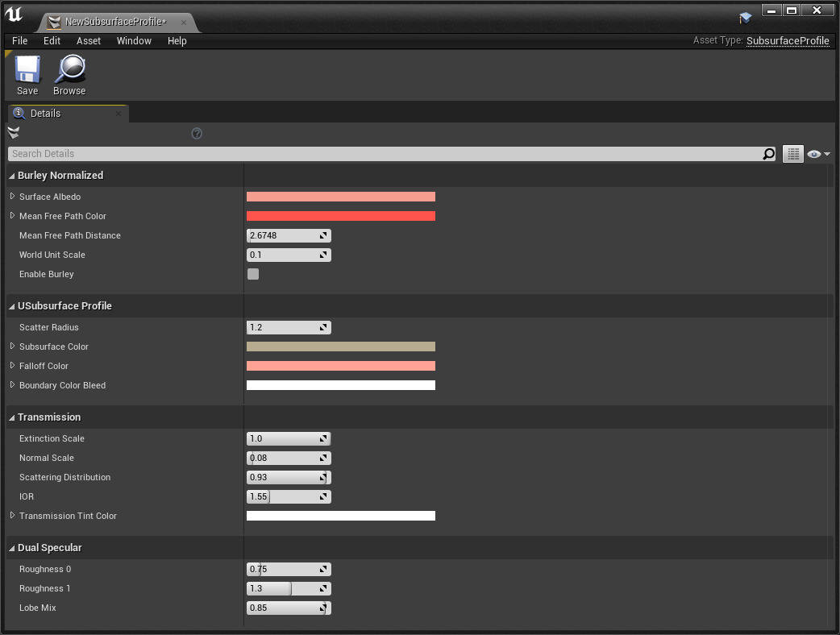
Task: Click the World Unit Scale spinner arrow
Action: click(x=323, y=255)
